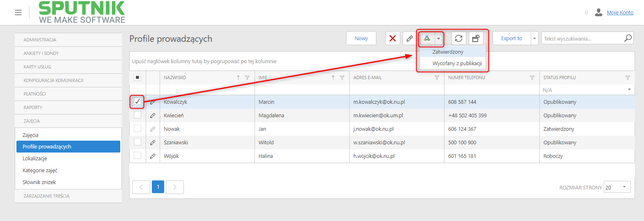Viewport: 644px width, 221px height.
Task: Edit Wójcik row with pencil icon
Action: (153, 156)
